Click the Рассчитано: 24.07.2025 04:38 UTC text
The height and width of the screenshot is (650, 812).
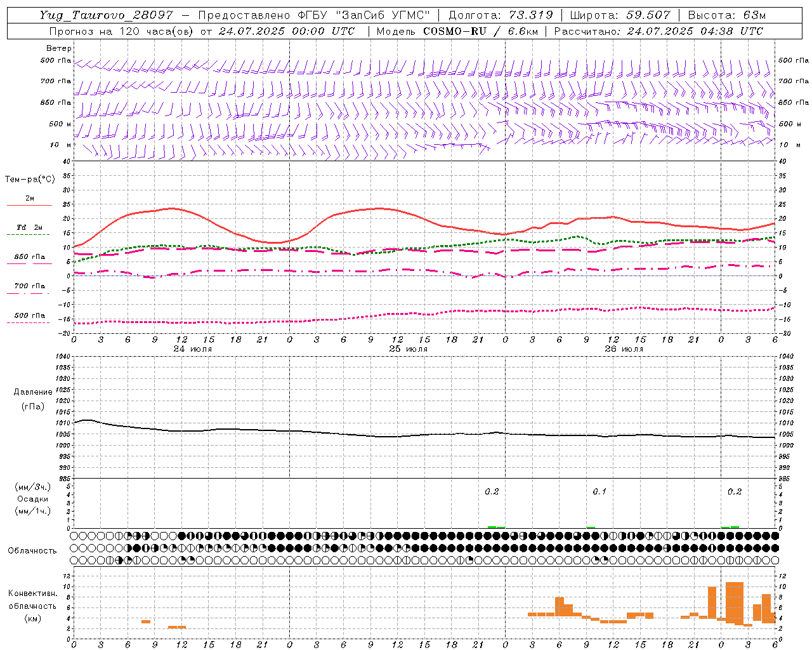pos(658,31)
